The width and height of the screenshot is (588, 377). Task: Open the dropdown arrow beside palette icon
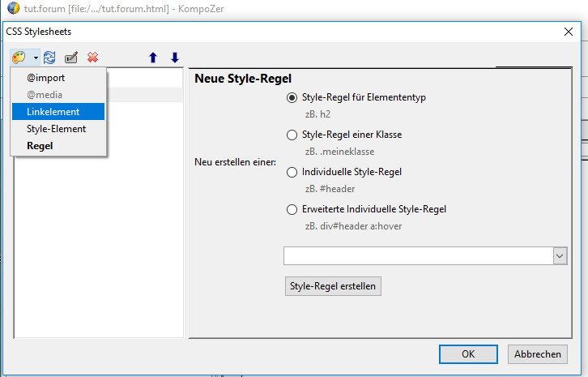coord(36,58)
